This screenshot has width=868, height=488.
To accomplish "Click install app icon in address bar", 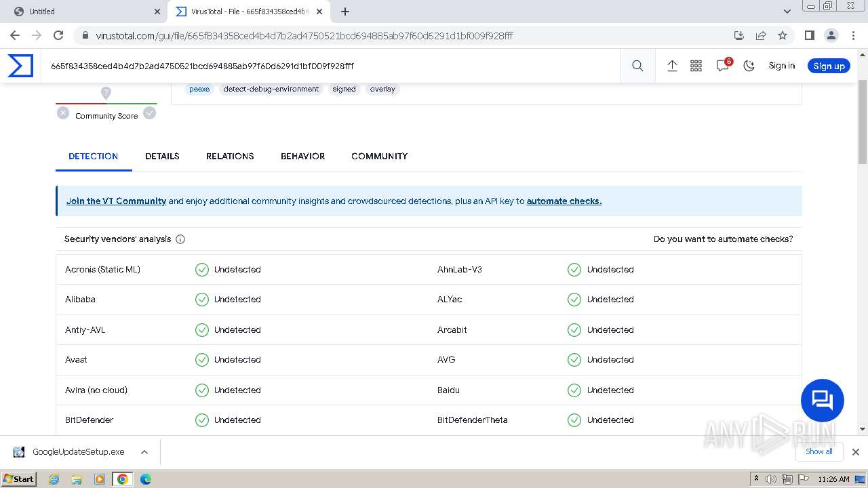I will (x=739, y=35).
